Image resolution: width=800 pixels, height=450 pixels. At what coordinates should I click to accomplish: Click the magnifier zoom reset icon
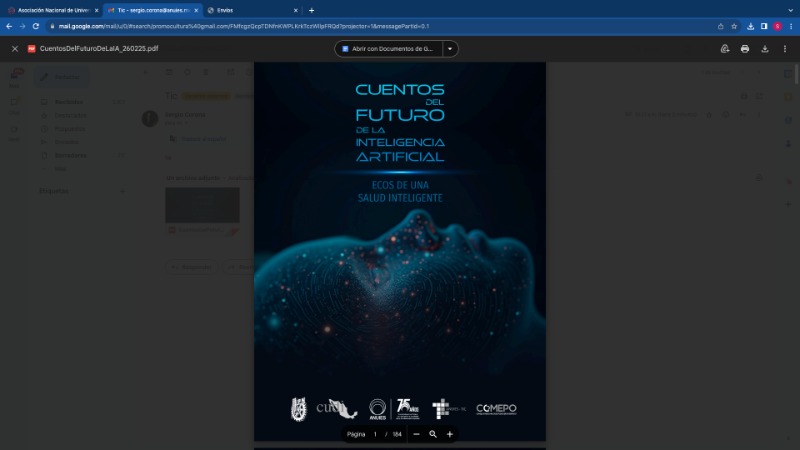tap(433, 434)
